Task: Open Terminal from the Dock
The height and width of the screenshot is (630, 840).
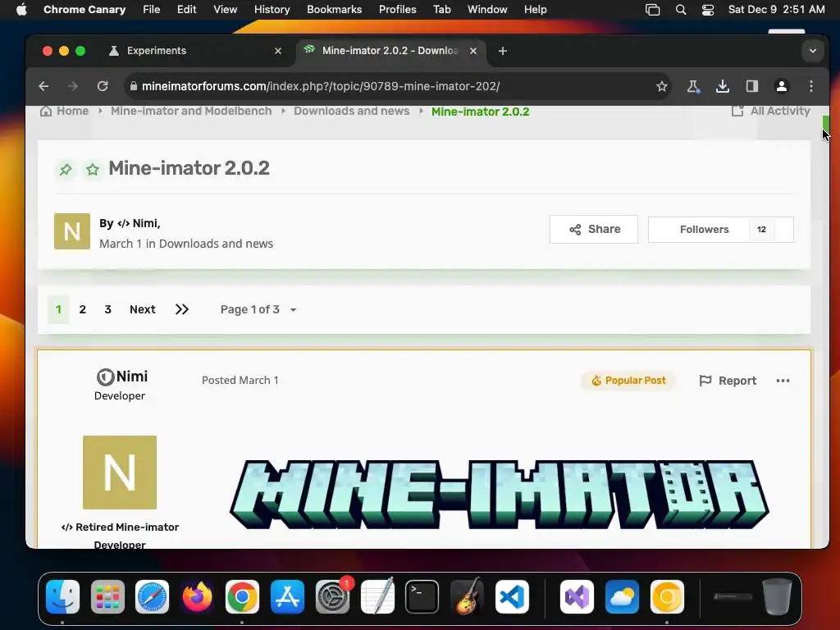Action: (x=422, y=596)
